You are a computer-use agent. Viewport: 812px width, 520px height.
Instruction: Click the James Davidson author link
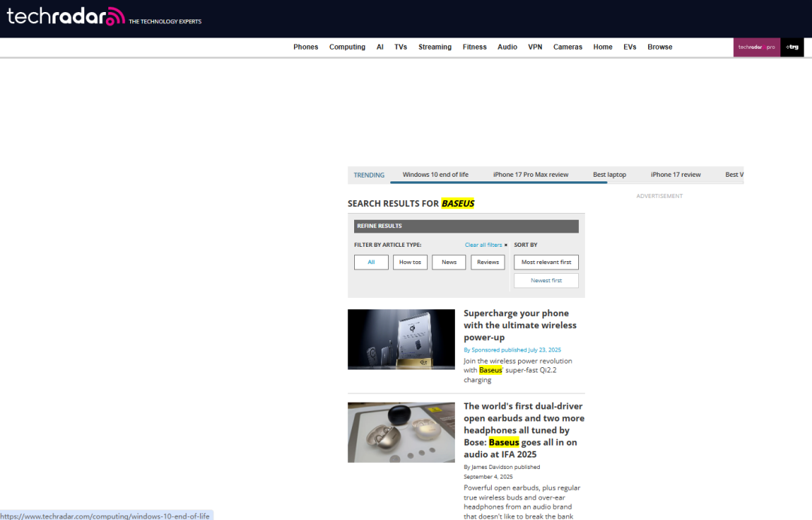click(x=492, y=467)
